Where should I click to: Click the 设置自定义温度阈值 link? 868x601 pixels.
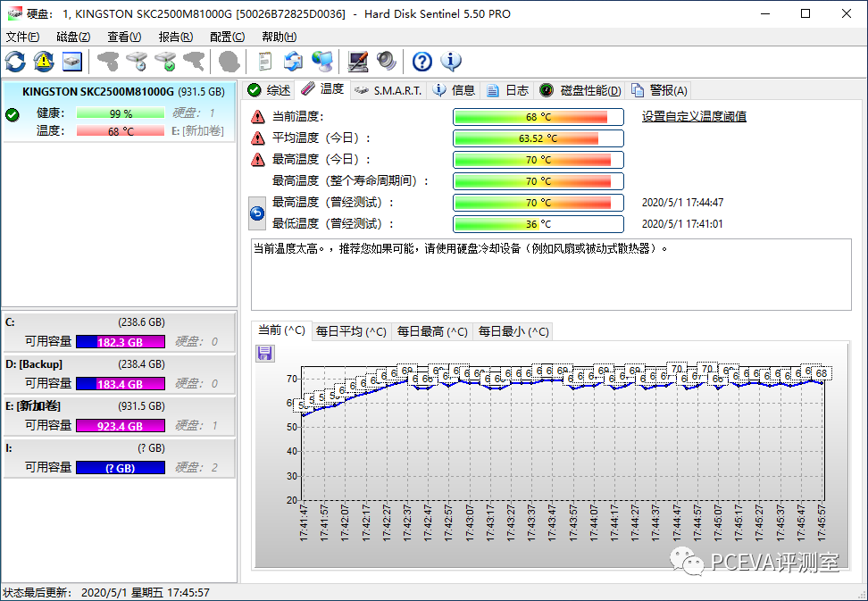[694, 116]
